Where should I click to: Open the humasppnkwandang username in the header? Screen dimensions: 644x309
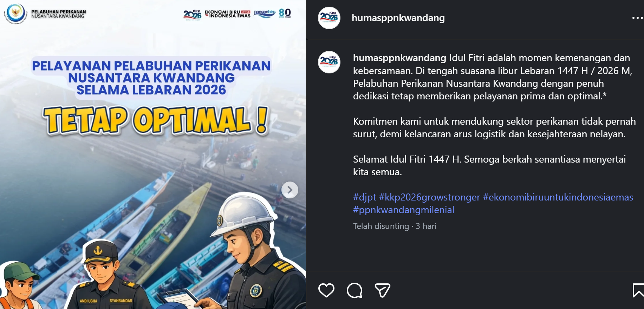398,18
